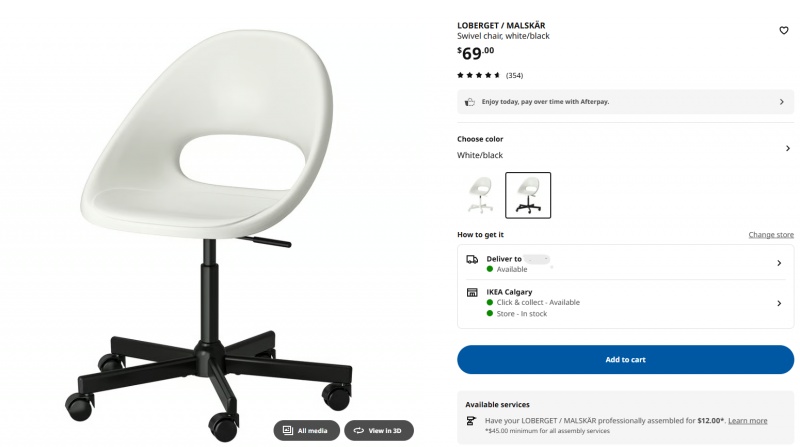Select the white/black chair color option
Viewport: 800px width, 447px height.
528,195
